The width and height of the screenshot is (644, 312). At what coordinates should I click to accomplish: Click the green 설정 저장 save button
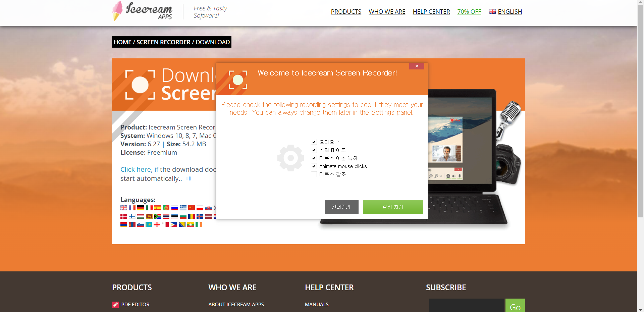click(393, 207)
